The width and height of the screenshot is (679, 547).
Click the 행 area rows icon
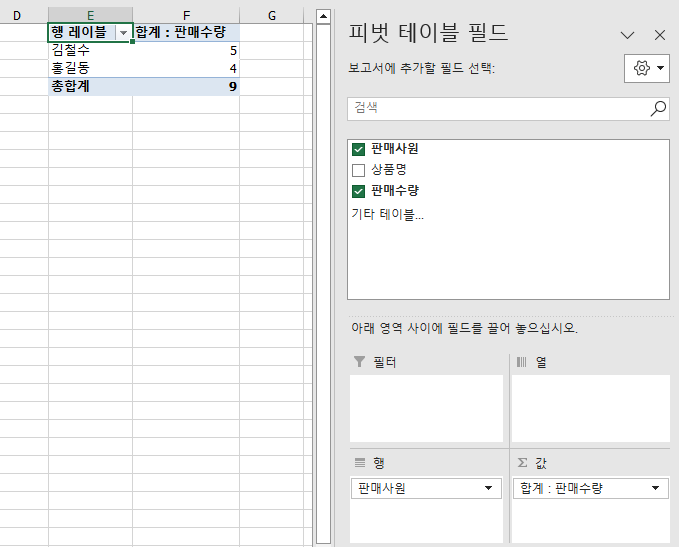pos(360,463)
